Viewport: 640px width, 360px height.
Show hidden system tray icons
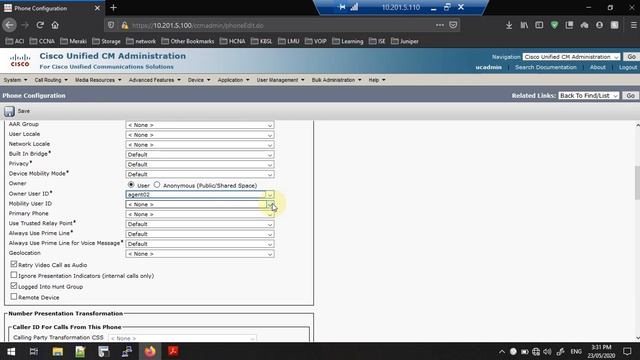tap(502, 351)
